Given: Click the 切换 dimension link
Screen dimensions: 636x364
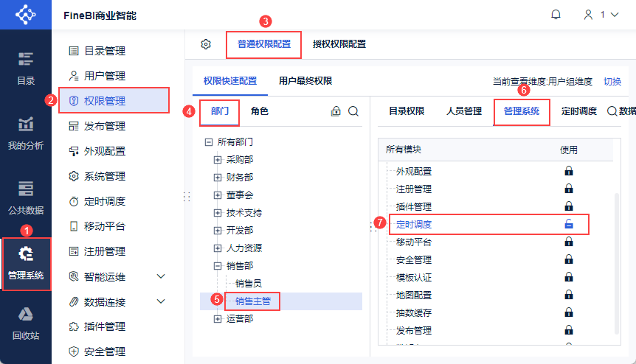Looking at the screenshot, I should 612,82.
